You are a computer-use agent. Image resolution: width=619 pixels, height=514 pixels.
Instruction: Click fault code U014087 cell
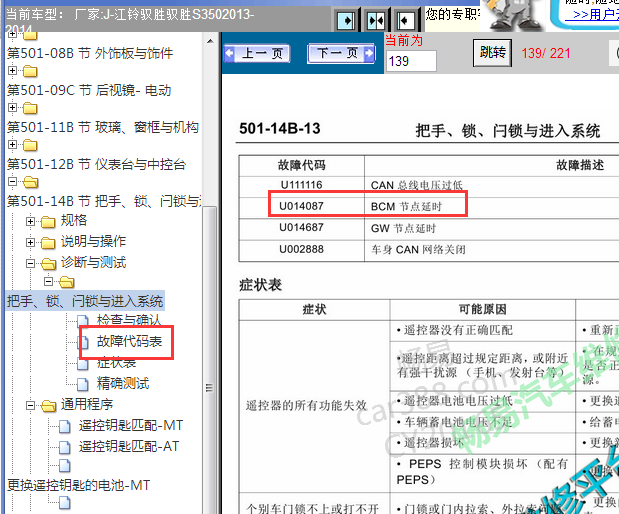pos(301,206)
